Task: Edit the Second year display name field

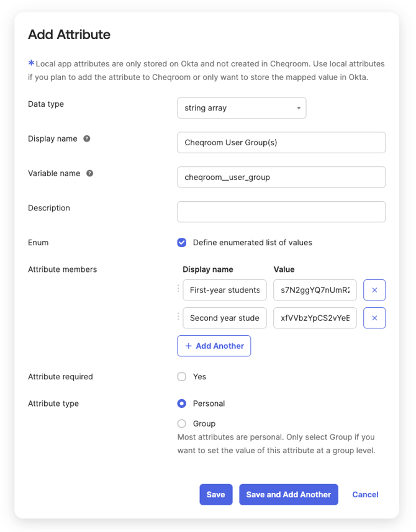Action: 225,318
